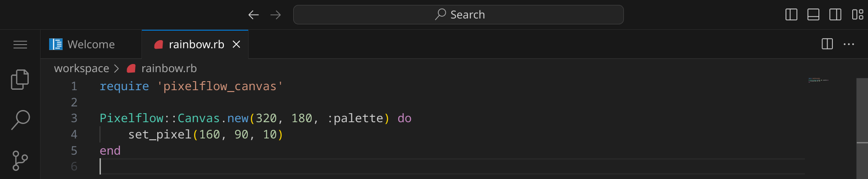Open editor More Actions ellipsis menu
This screenshot has width=868, height=179.
pyautogui.click(x=849, y=44)
